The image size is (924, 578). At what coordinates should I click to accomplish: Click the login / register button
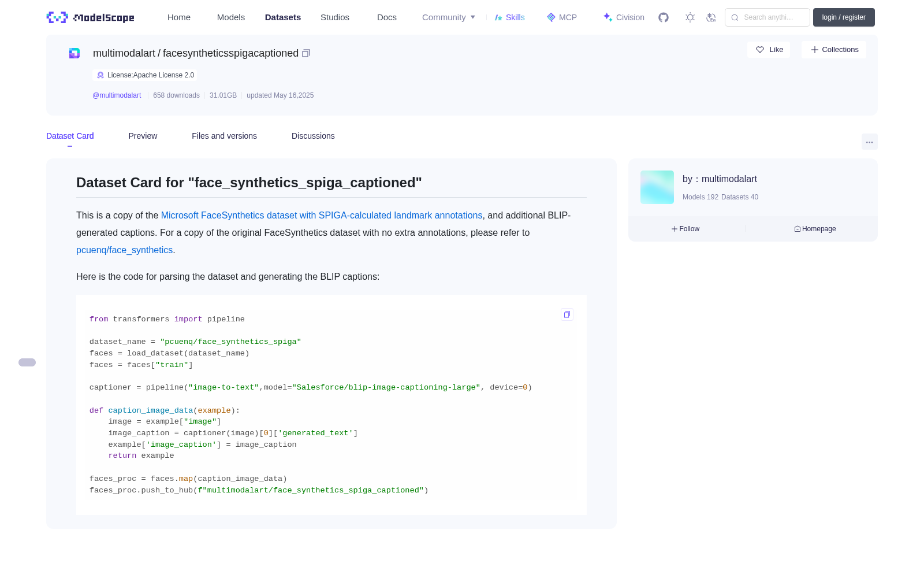844,17
